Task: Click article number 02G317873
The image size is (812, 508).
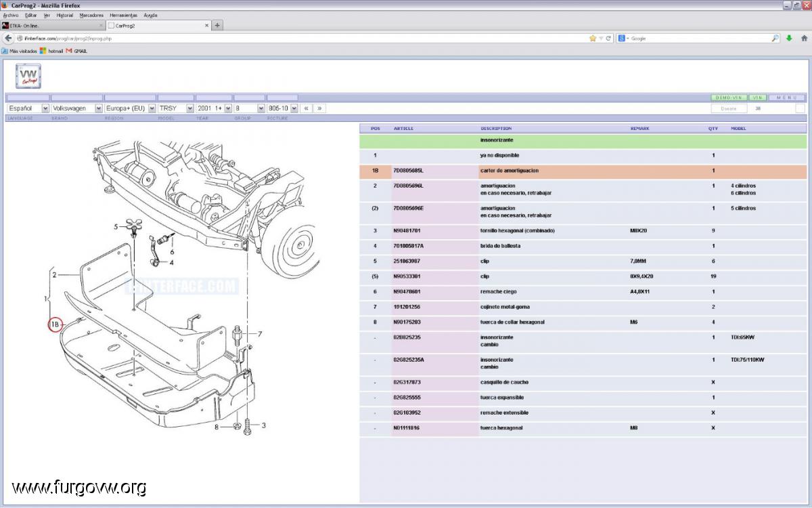Action: tap(407, 383)
